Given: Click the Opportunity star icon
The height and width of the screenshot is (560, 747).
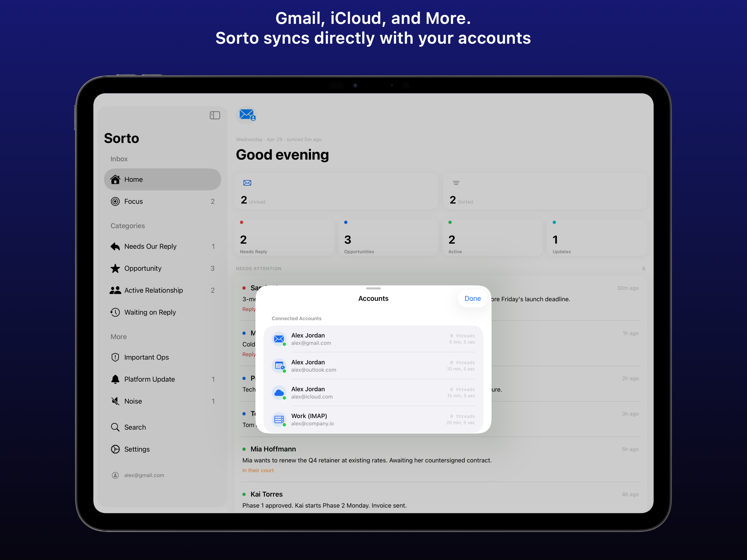Looking at the screenshot, I should (x=115, y=268).
